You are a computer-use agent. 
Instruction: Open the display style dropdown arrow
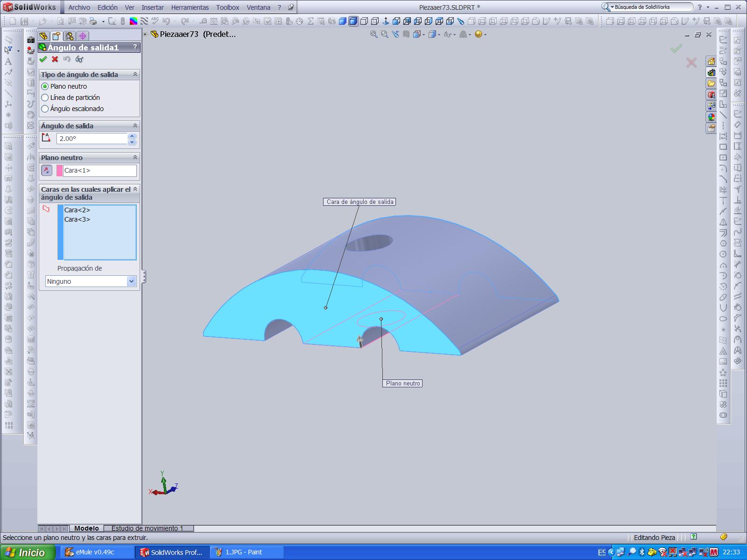click(438, 35)
